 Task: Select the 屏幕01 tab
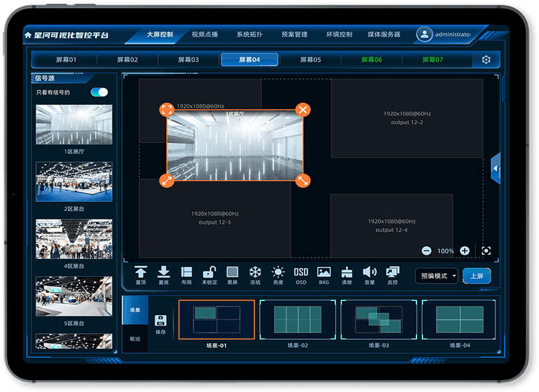(66, 60)
